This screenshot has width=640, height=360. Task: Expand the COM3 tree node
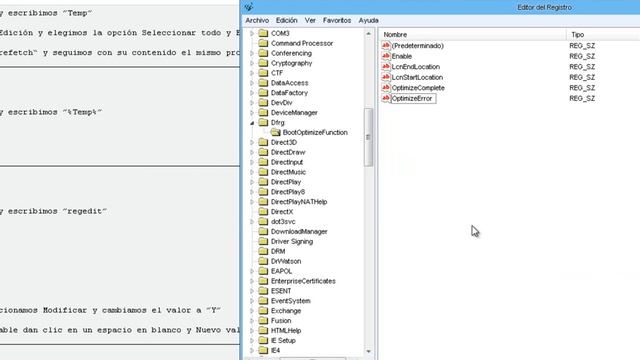coord(252,33)
